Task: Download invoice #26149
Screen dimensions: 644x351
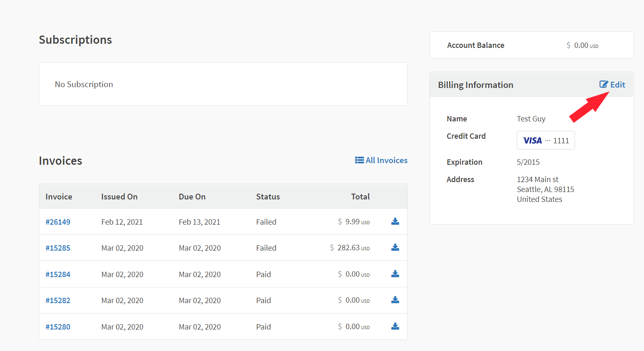Action: click(395, 221)
